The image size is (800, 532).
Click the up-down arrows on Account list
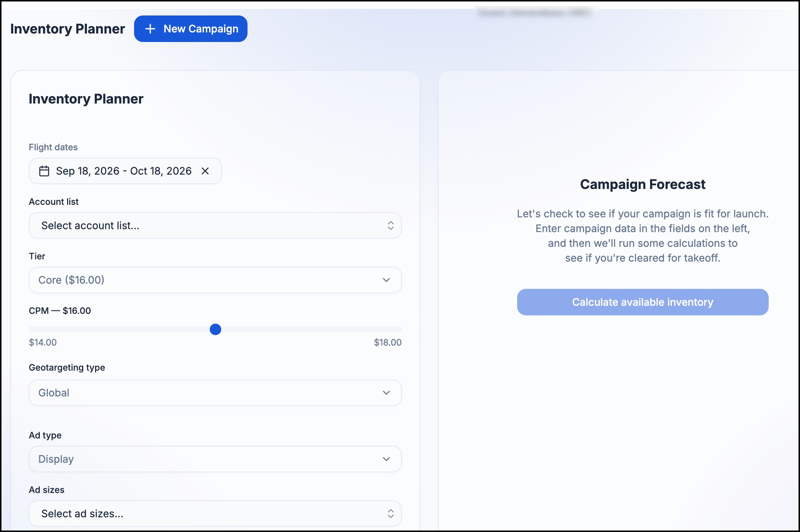click(390, 225)
